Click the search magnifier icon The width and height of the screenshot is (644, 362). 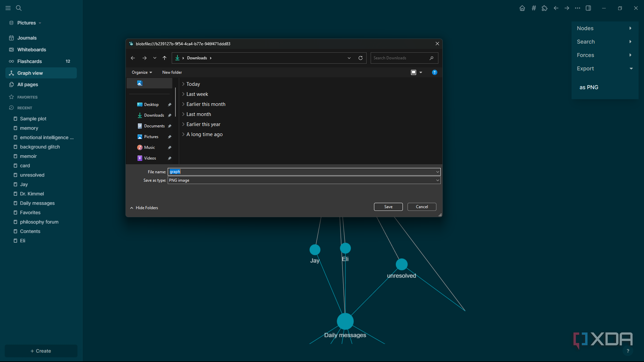point(19,8)
